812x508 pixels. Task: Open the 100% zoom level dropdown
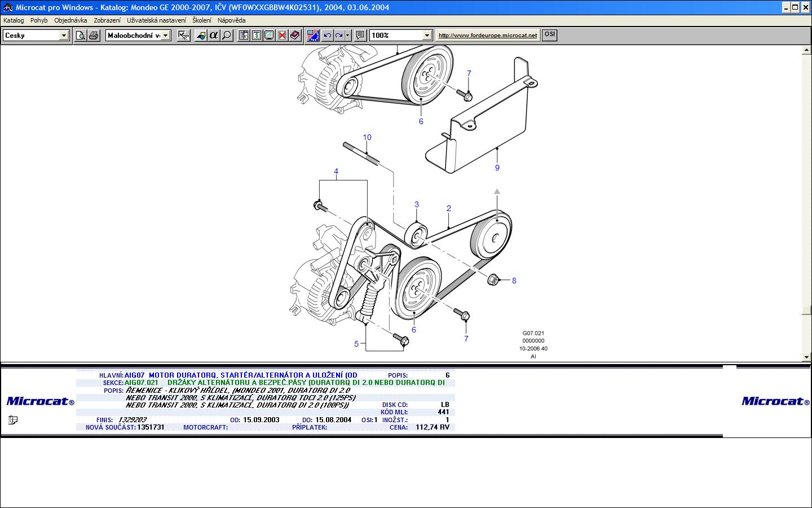[427, 36]
